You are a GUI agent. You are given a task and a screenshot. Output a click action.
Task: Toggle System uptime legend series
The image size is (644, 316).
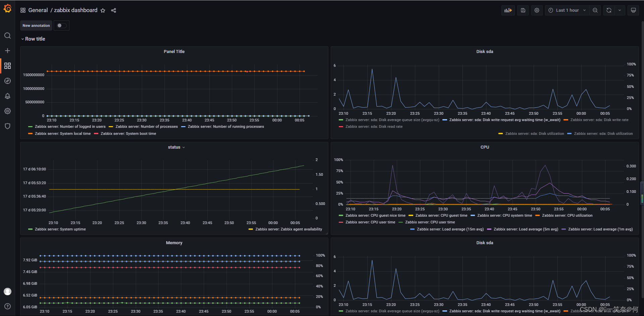point(60,229)
